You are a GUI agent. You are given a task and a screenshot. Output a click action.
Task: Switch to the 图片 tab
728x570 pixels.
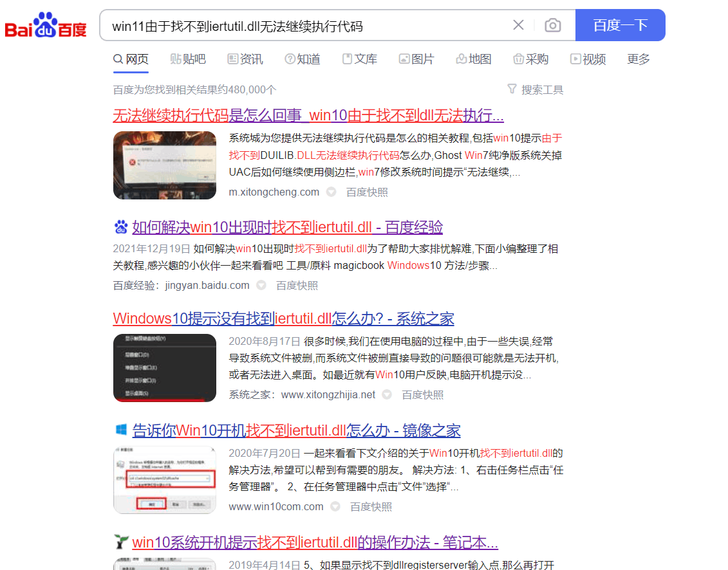(416, 59)
